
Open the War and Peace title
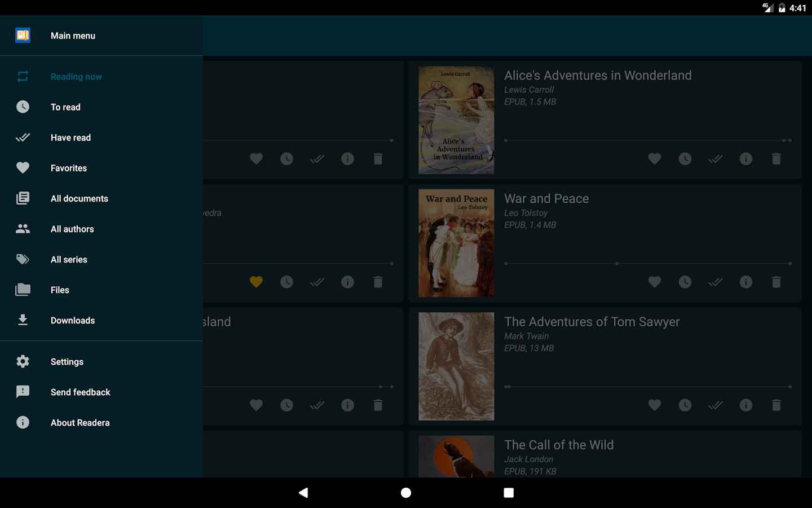click(546, 199)
